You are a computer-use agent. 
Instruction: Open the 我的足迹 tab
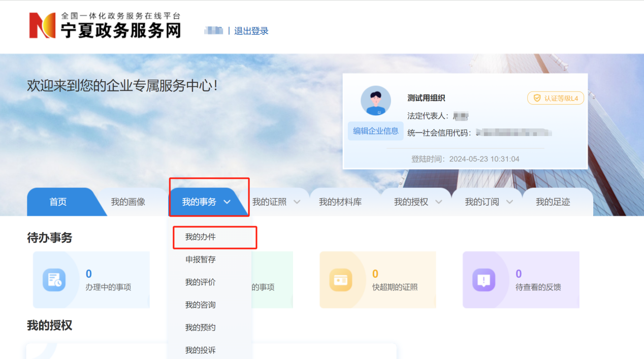click(x=553, y=202)
